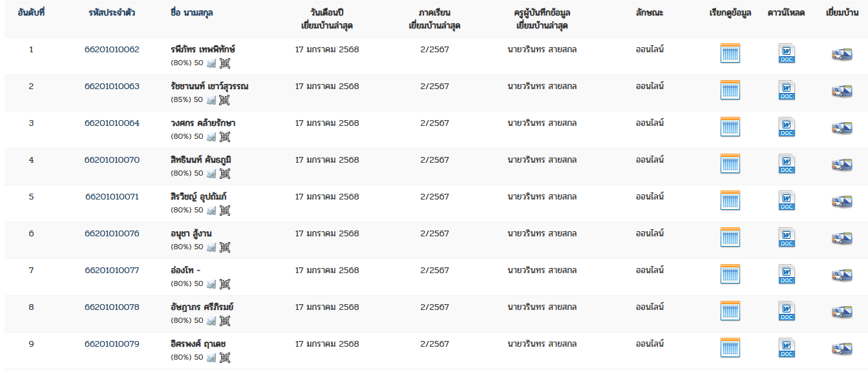Click home visit icon for row 7
The width and height of the screenshot is (868, 370).
point(842,276)
